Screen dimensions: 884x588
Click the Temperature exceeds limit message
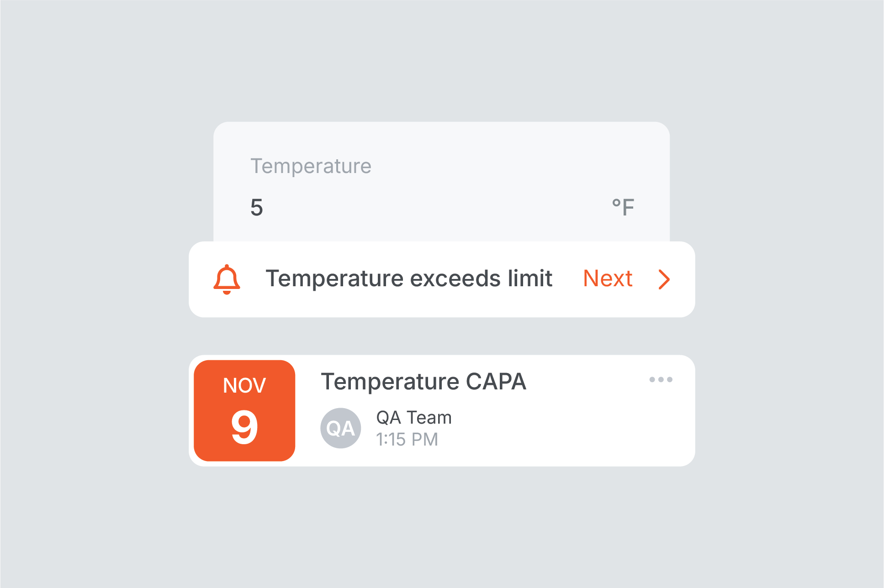tap(409, 278)
